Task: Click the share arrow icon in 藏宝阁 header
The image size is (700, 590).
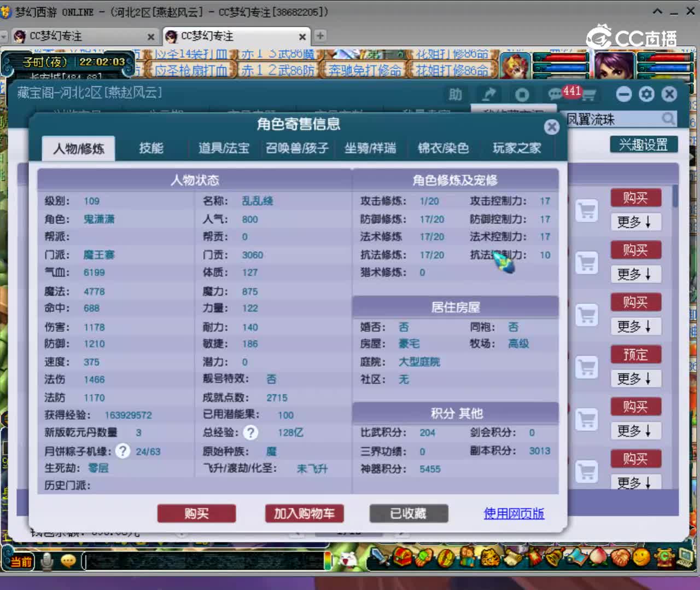Action: click(x=488, y=94)
